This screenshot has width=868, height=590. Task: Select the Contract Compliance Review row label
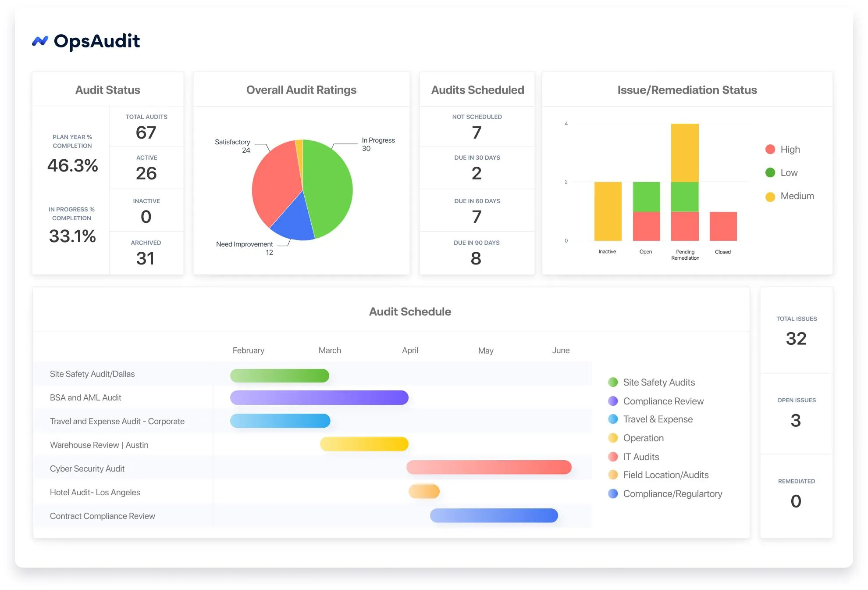coord(103,516)
